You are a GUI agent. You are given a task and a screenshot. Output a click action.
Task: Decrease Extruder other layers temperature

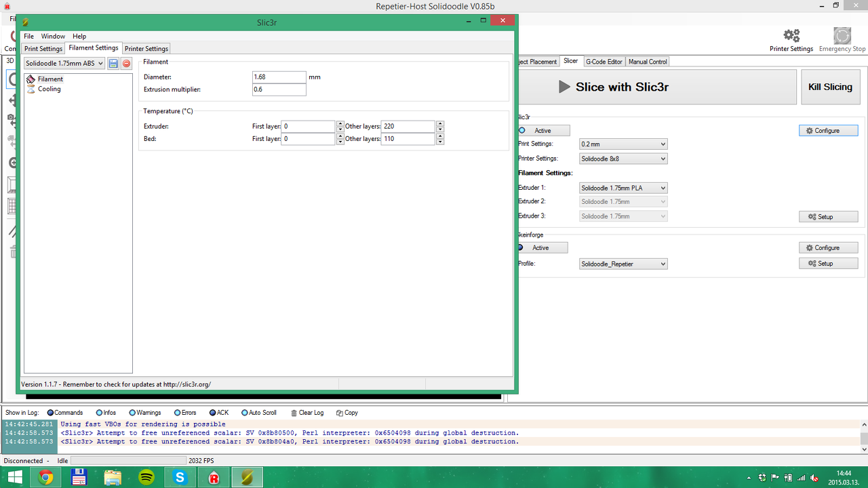coord(440,129)
